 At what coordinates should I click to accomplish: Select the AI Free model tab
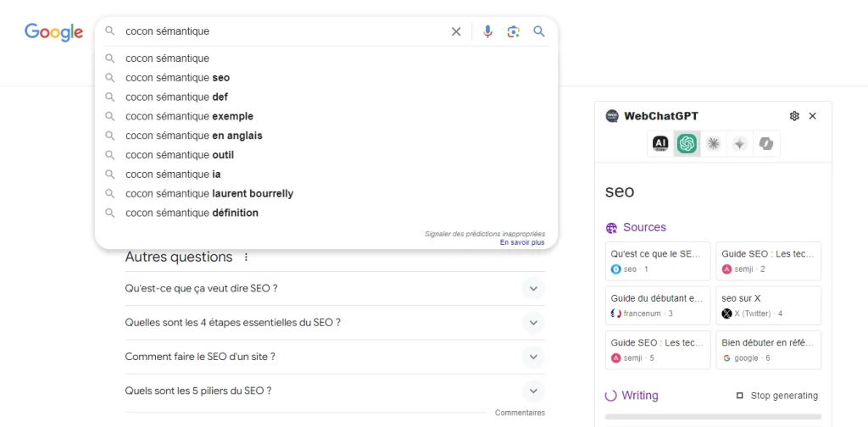[660, 144]
